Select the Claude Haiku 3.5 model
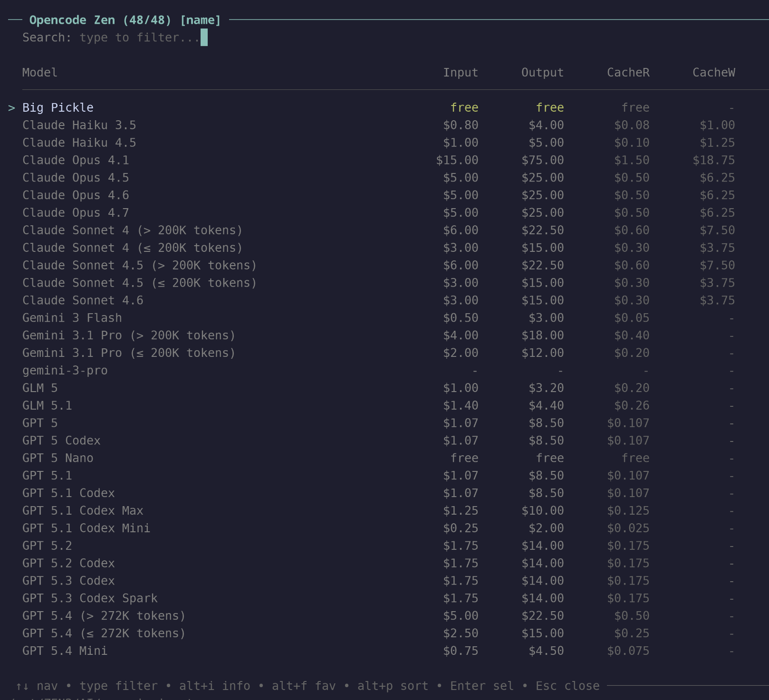Image resolution: width=769 pixels, height=700 pixels. tap(378, 125)
